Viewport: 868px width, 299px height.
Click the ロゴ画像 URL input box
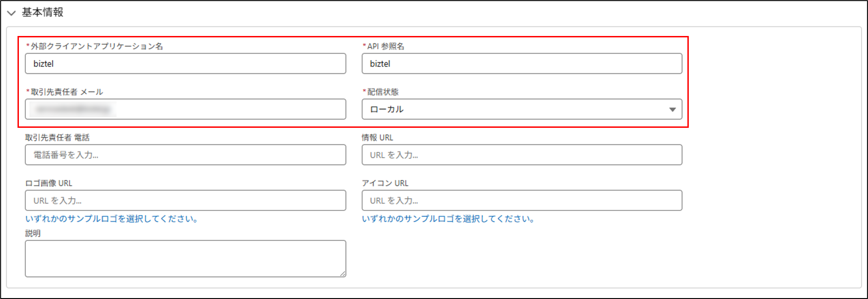185,201
